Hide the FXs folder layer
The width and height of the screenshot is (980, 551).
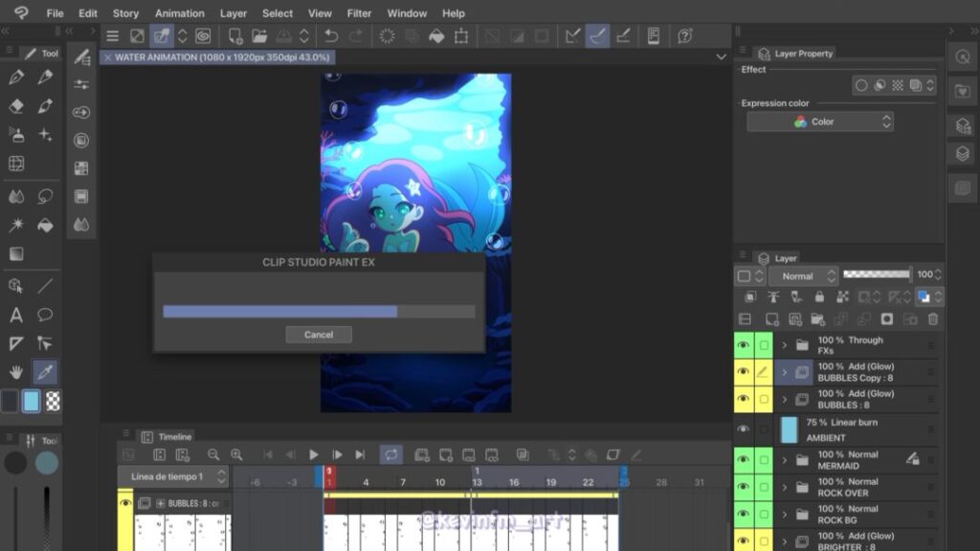(x=743, y=344)
